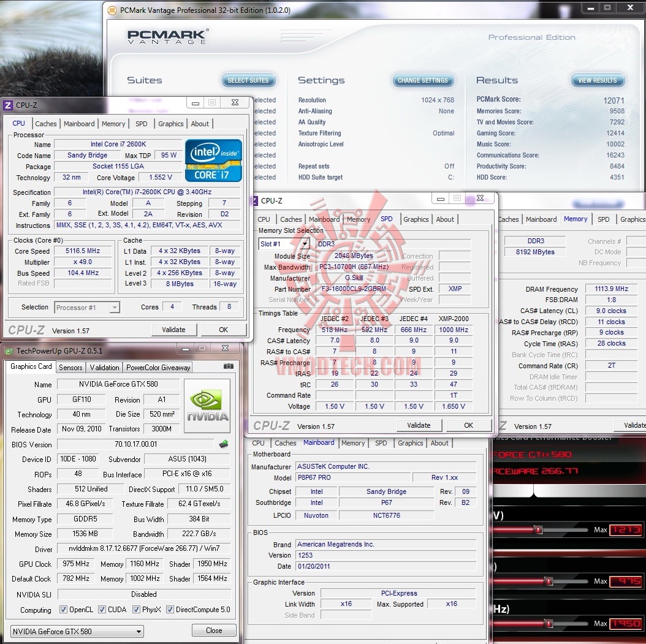
Task: Click the BIOS Version 70.10.17.00.01 field
Action: 135,444
